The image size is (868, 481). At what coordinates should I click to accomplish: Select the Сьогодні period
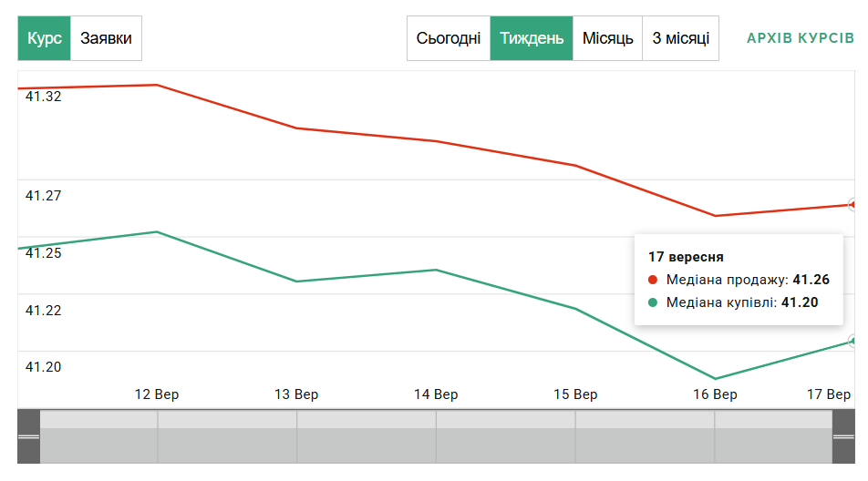pyautogui.click(x=449, y=38)
